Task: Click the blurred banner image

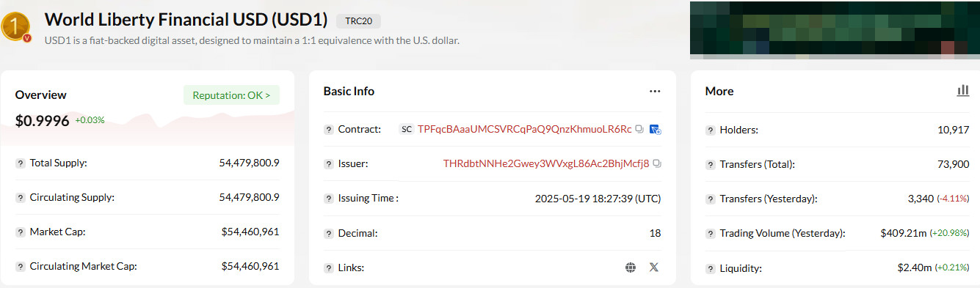Action: tap(835, 29)
